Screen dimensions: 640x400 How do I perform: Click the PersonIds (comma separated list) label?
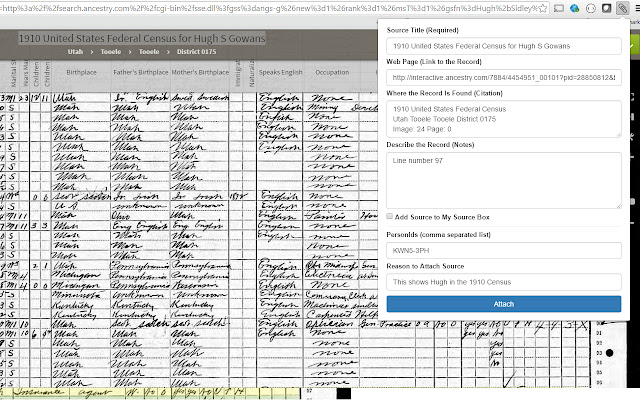(438, 235)
